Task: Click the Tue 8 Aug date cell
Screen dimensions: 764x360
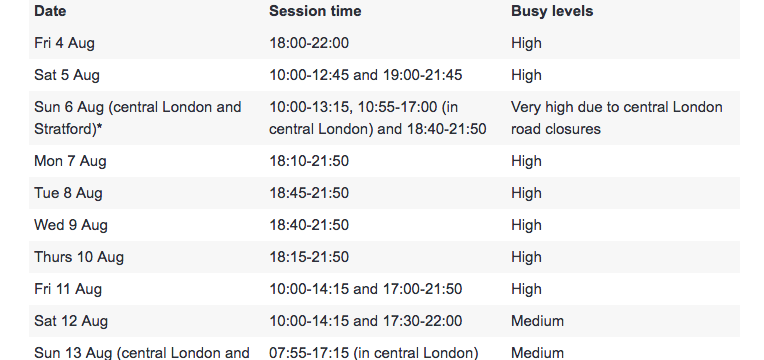Action: pyautogui.click(x=68, y=193)
